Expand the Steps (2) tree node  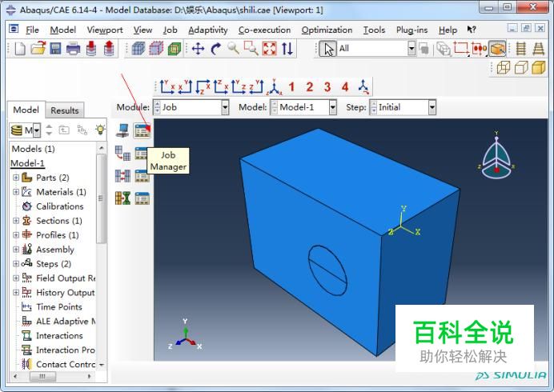pyautogui.click(x=16, y=264)
